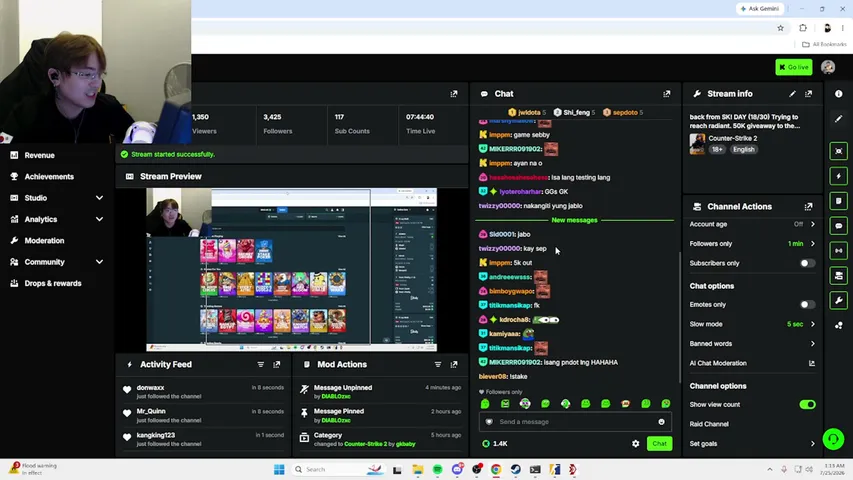Open the green headset support button
The height and width of the screenshot is (480, 853).
[833, 439]
